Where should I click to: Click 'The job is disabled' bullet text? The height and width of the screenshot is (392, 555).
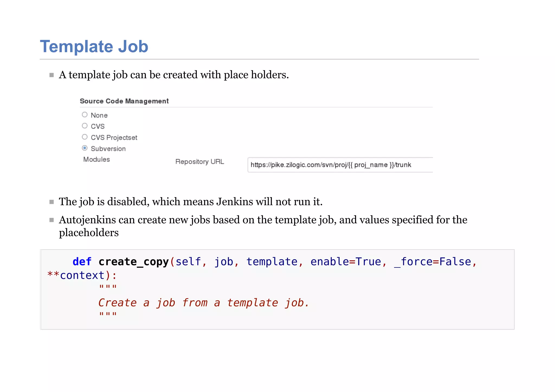pos(191,202)
